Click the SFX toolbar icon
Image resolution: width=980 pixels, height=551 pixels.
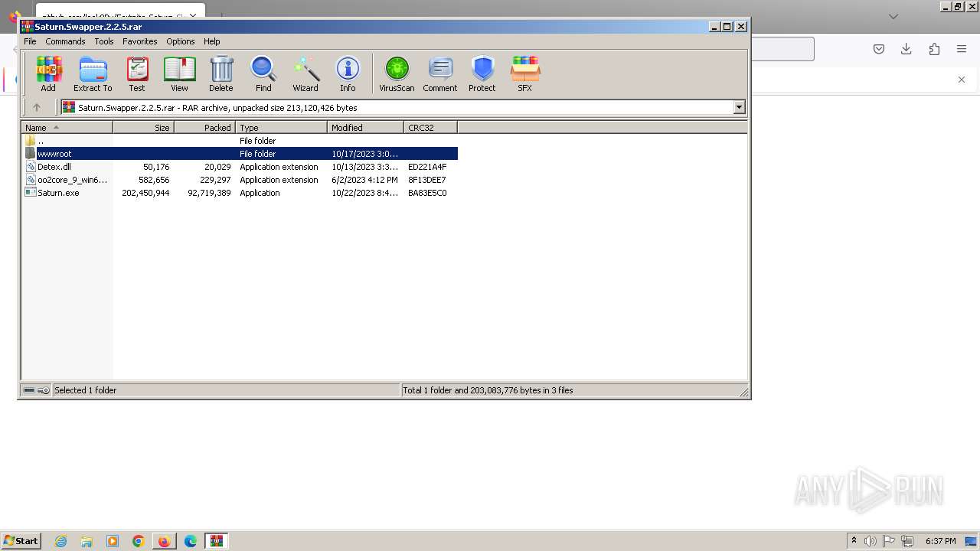point(524,74)
